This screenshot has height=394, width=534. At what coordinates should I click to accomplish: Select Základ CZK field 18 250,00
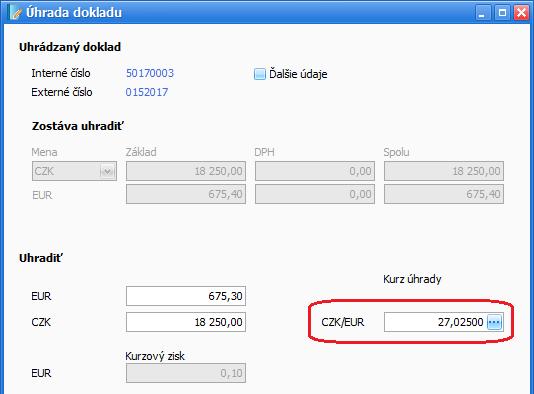tap(186, 171)
